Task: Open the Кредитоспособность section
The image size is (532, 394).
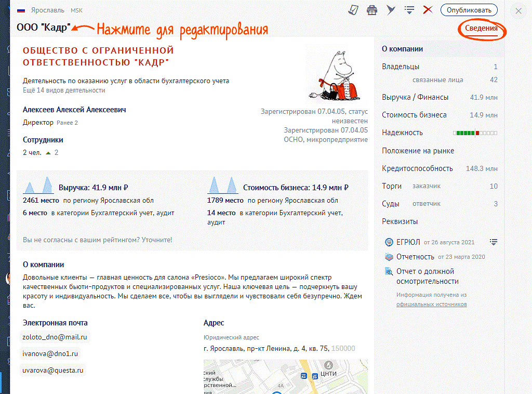Action: 417,168
